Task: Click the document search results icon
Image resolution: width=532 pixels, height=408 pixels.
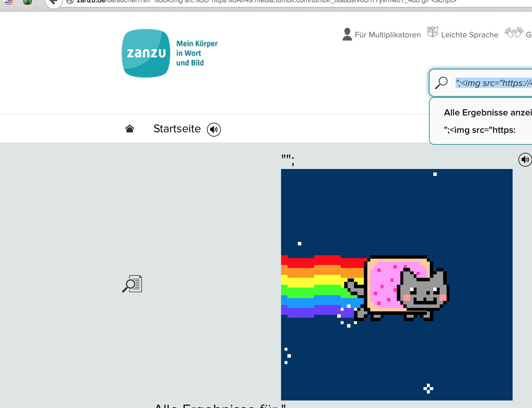Action: coord(132,284)
